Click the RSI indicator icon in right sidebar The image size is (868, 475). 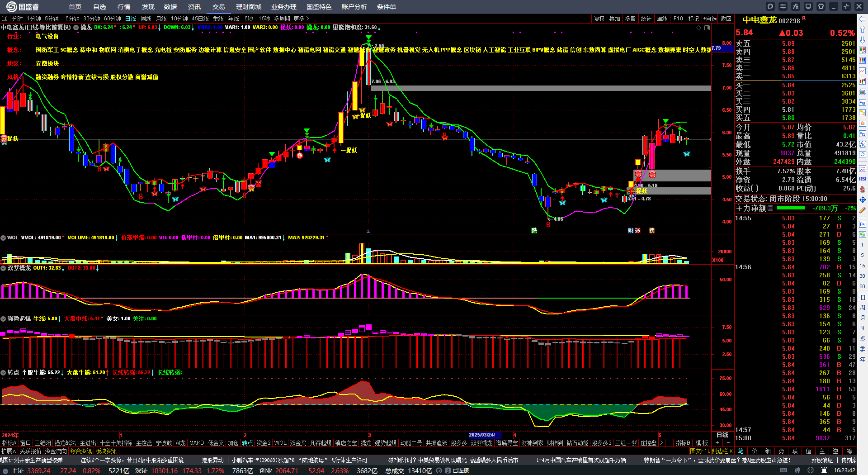pos(863,179)
